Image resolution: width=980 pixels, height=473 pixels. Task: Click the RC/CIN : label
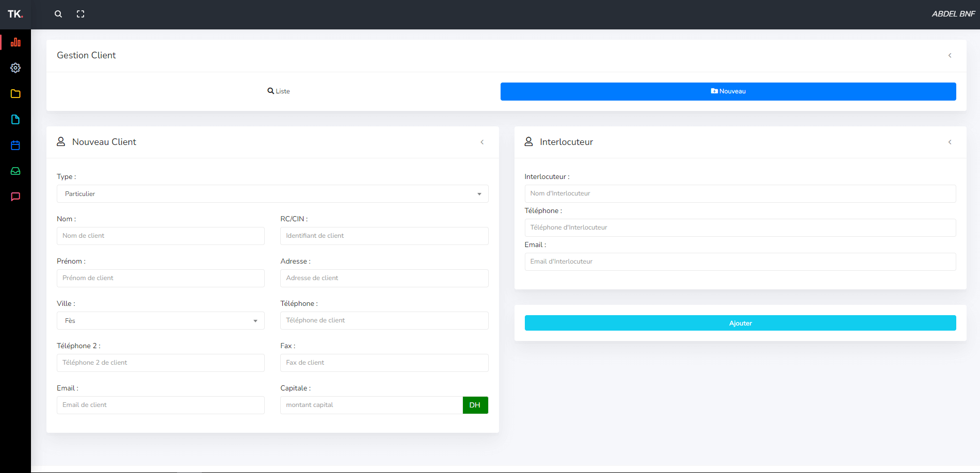[x=294, y=219]
